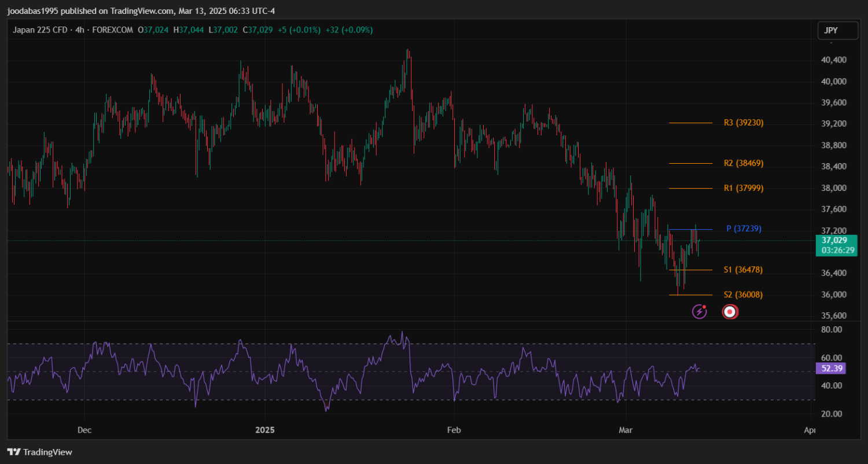Click the Feb label on time axis
The width and height of the screenshot is (868, 464).
point(454,430)
